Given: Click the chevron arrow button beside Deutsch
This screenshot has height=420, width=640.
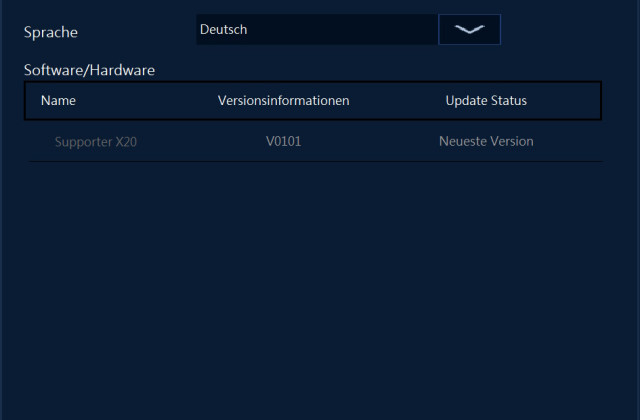Looking at the screenshot, I should click(469, 30).
